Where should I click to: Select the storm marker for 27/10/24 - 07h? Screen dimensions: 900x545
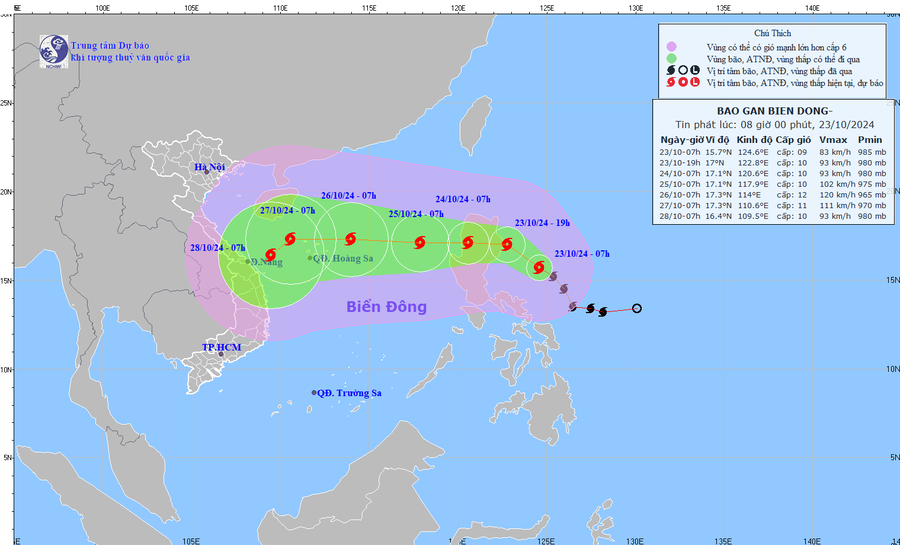(x=290, y=238)
